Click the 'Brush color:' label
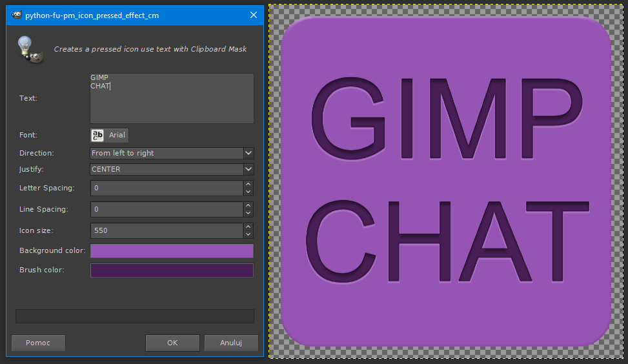 coord(42,270)
